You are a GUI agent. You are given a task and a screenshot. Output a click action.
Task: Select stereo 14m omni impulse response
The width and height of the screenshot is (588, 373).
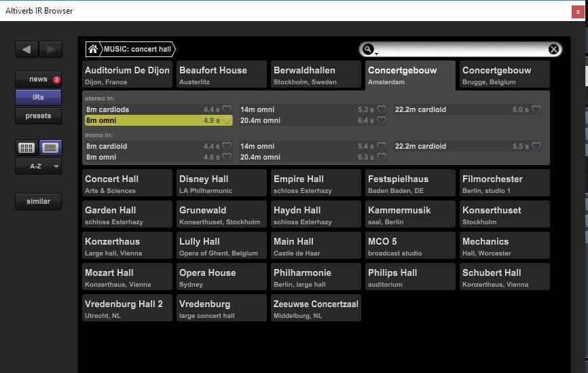pyautogui.click(x=313, y=109)
